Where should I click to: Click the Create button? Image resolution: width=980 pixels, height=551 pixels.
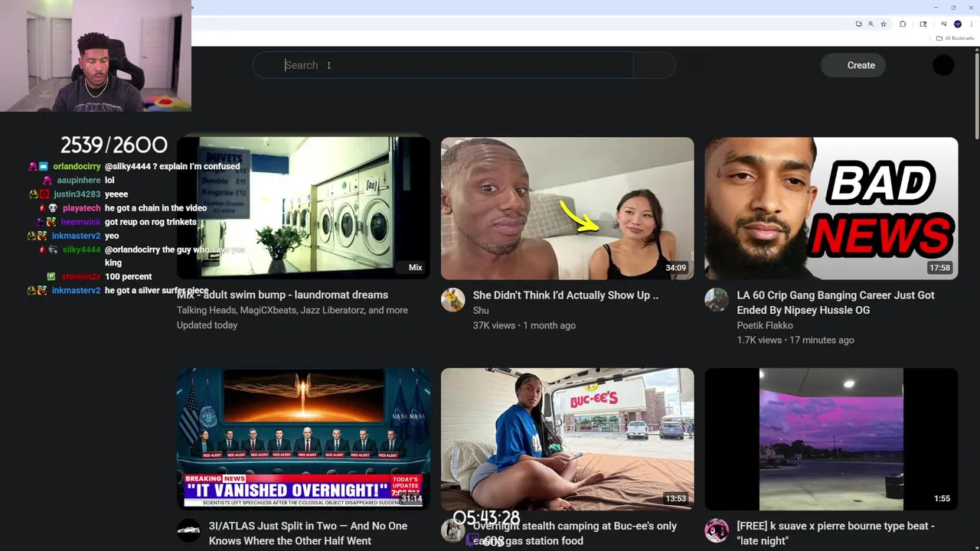click(x=854, y=65)
